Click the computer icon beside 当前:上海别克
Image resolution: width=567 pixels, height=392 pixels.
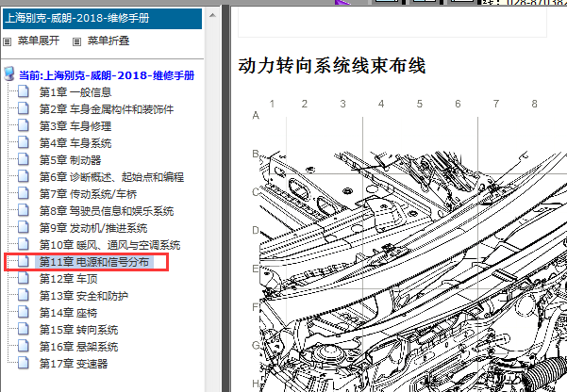pyautogui.click(x=9, y=73)
